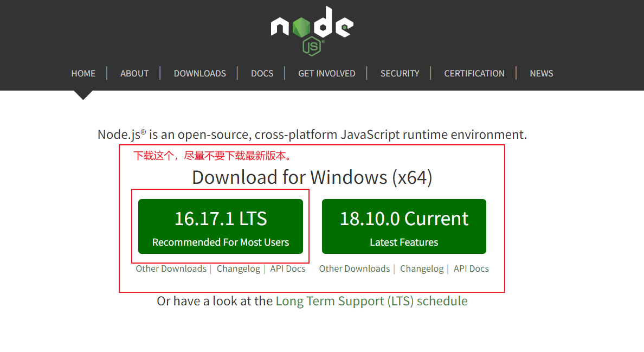The image size is (644, 352).
Task: View Changelog for 18.10.0 Current
Action: pyautogui.click(x=422, y=268)
